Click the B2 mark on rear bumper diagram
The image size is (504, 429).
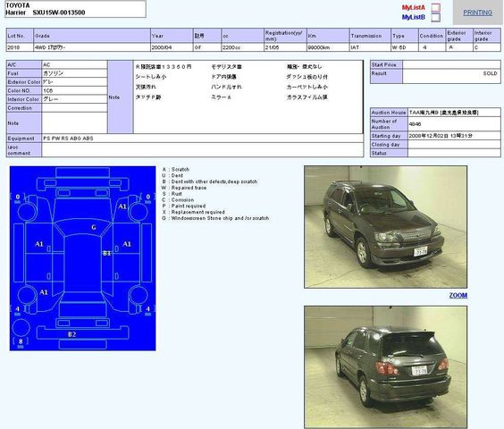tap(72, 334)
